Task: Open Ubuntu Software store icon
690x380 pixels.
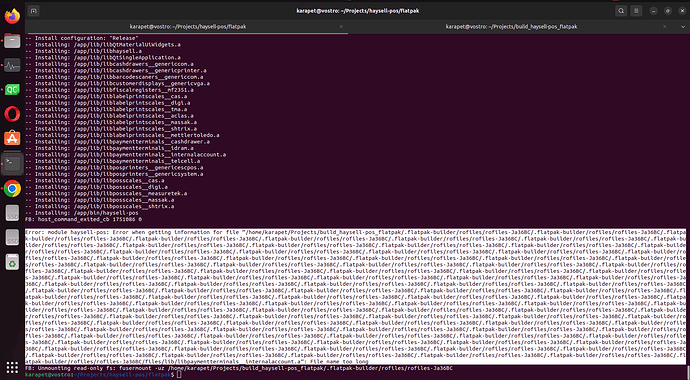Action: click(12, 139)
